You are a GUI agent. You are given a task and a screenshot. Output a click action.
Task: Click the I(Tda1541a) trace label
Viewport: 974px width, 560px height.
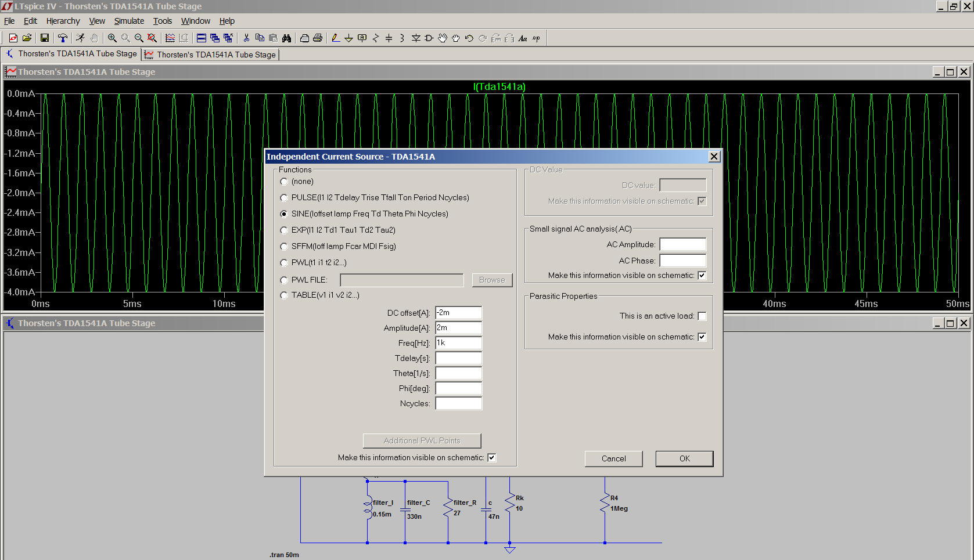[499, 86]
